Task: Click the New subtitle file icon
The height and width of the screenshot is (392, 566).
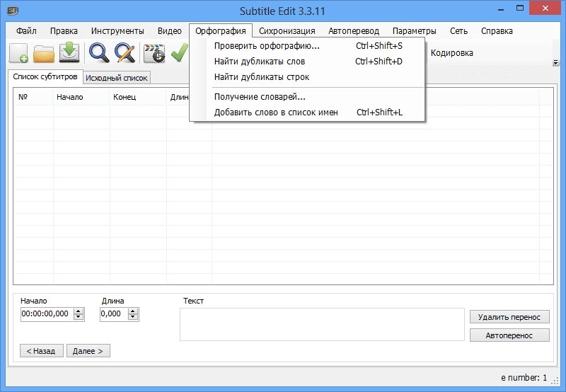Action: [19, 53]
